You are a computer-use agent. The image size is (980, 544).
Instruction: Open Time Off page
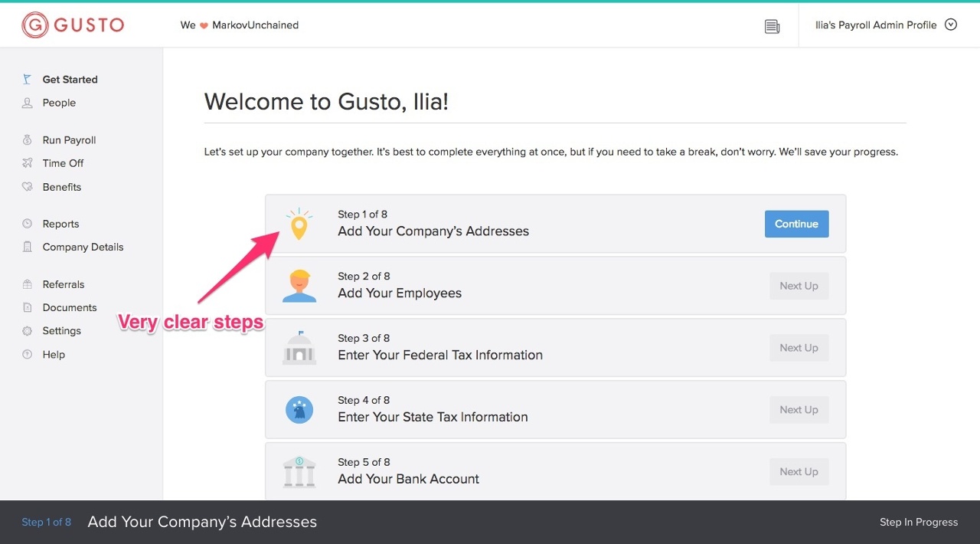pos(63,163)
